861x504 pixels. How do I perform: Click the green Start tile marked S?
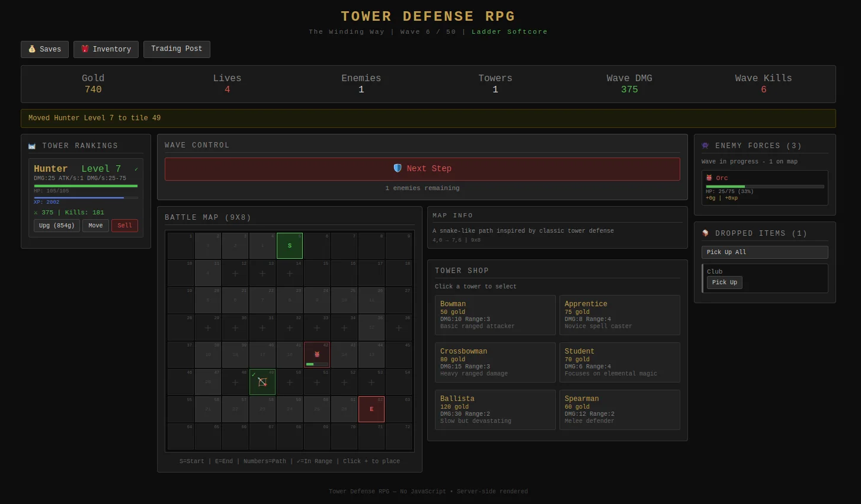[290, 246]
